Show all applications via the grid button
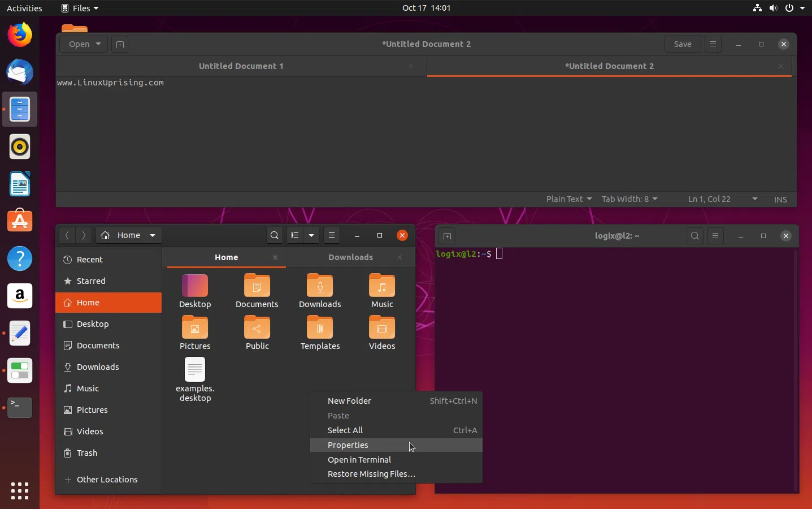Viewport: 812px width, 509px height. click(20, 491)
